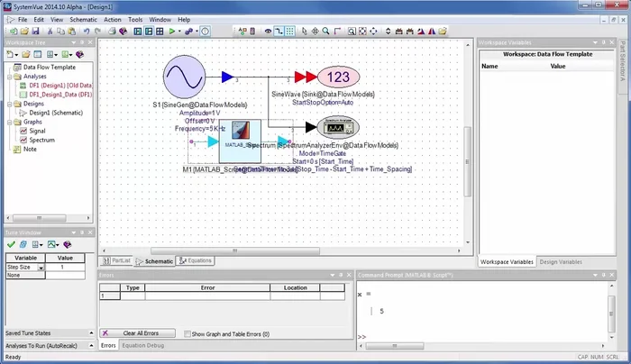Viewport: 631px width, 364px height.
Task: Click the purple book icon in Tune Window
Action: [68, 244]
